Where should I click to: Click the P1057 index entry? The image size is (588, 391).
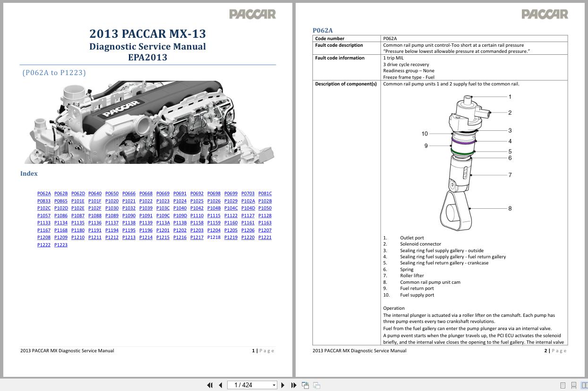click(44, 216)
